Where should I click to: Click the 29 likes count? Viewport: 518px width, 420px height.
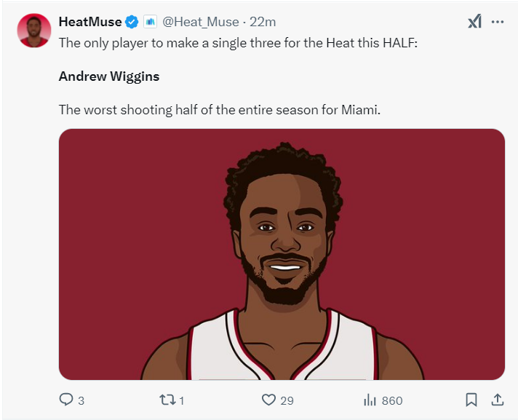point(287,400)
